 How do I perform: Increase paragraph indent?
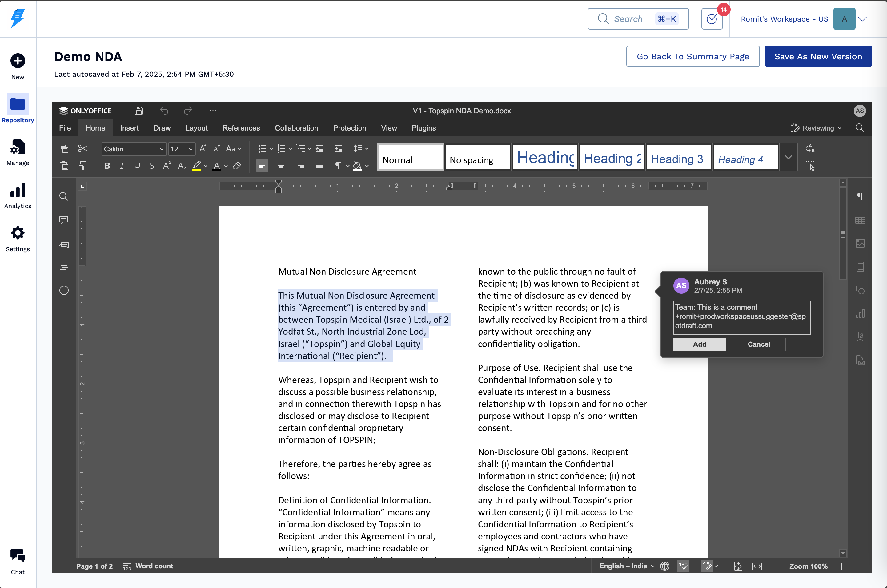pos(338,148)
